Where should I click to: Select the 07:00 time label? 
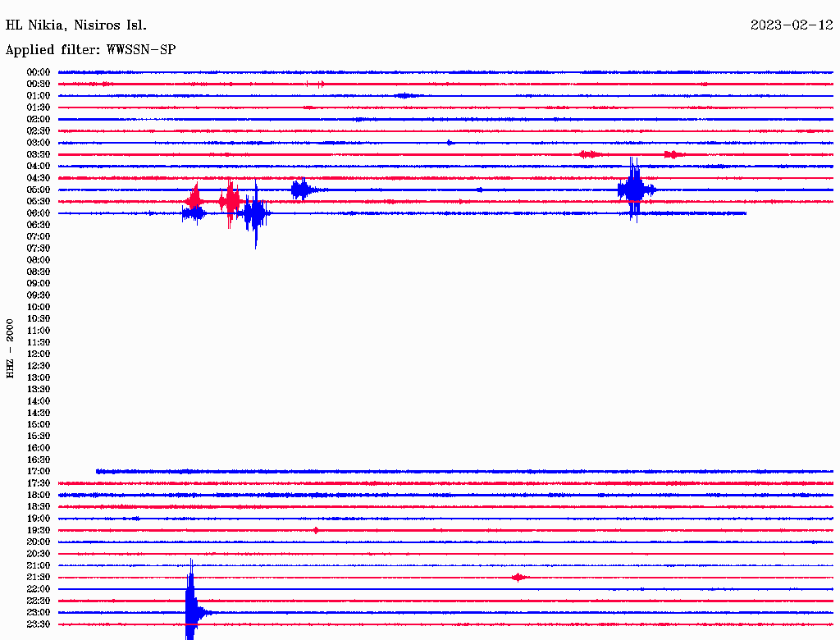(39, 237)
